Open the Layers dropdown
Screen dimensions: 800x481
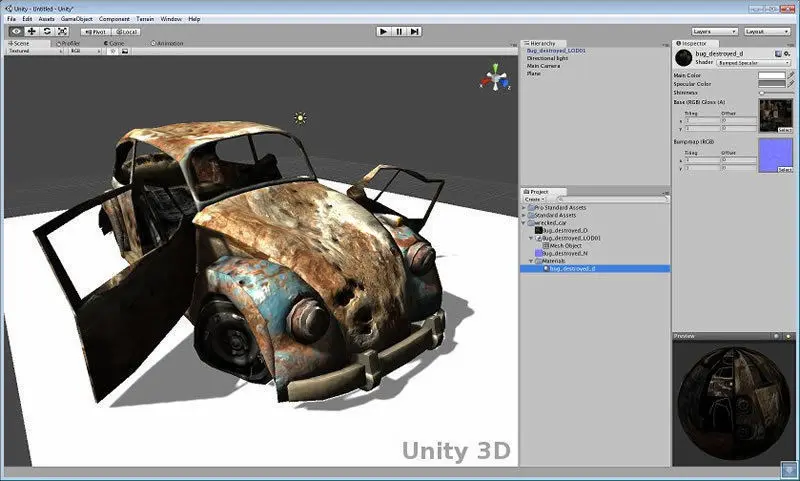click(715, 32)
